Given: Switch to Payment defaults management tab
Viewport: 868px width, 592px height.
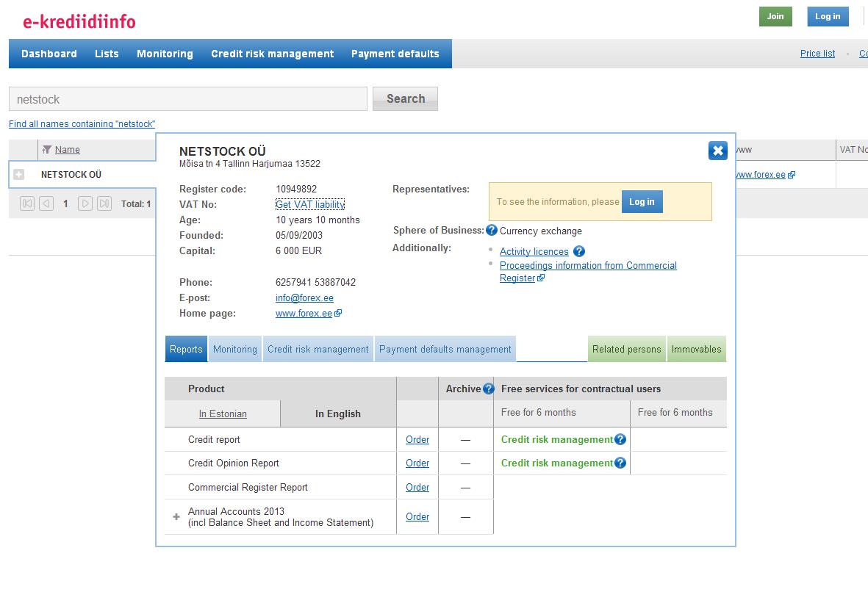Looking at the screenshot, I should tap(445, 349).
